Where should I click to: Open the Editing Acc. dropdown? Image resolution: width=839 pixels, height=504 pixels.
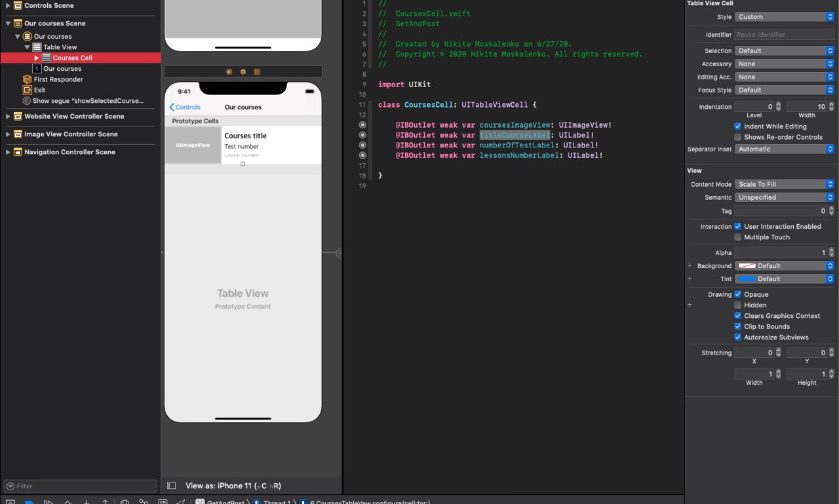(784, 77)
